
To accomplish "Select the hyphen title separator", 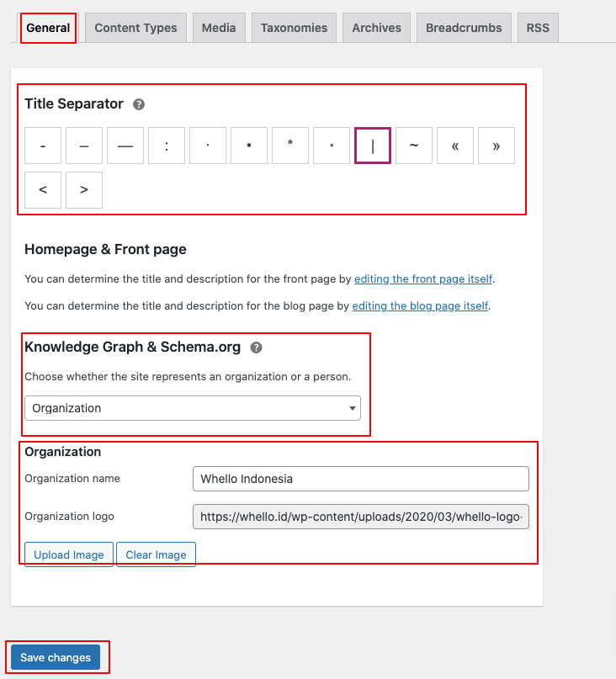I will coord(43,146).
